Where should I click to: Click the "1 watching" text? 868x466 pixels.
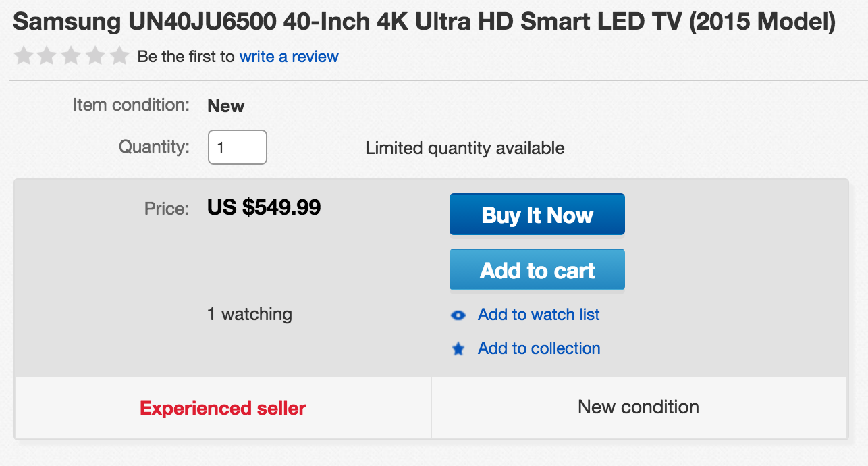pos(250,315)
